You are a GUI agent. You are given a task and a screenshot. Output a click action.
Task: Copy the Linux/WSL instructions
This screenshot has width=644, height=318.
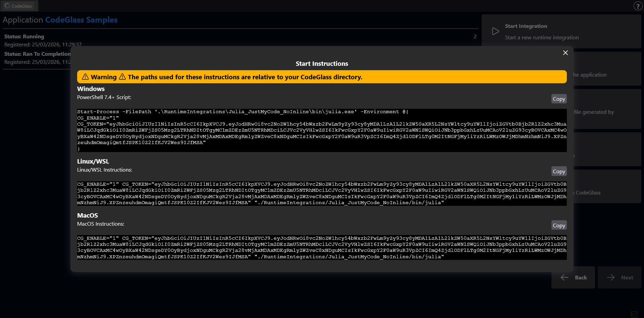tap(559, 171)
